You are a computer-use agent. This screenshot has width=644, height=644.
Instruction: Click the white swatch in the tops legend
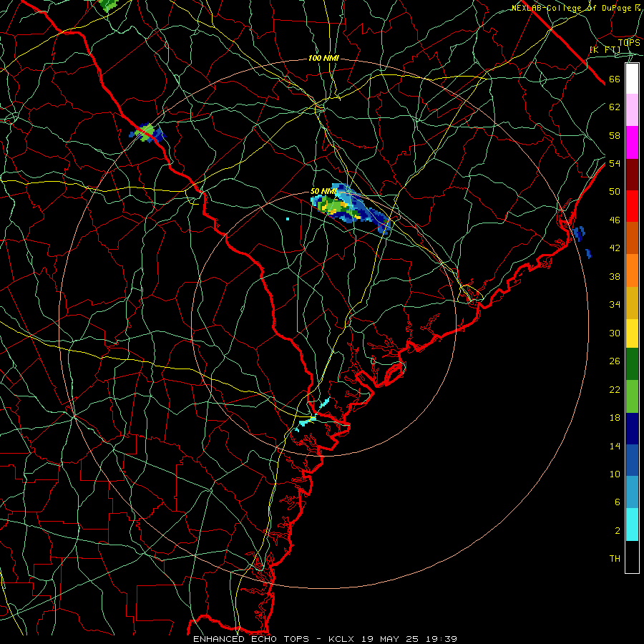(632, 79)
